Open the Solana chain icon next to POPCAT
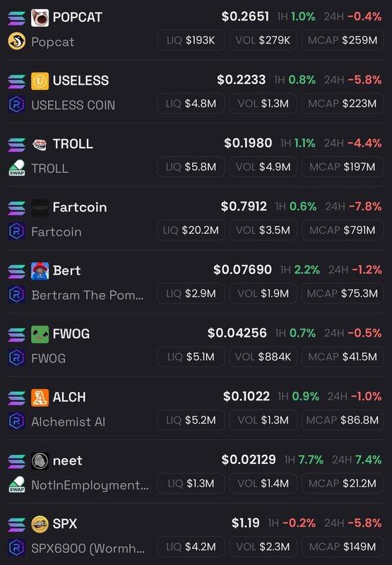Image resolution: width=392 pixels, height=565 pixels. [x=16, y=18]
